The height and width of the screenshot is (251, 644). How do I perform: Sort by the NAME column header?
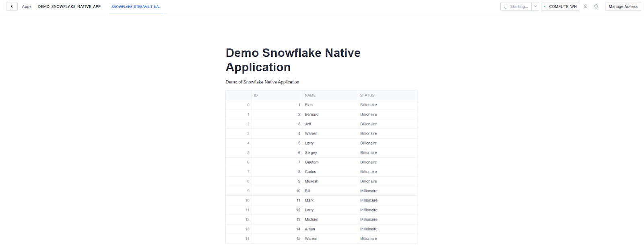tap(330, 95)
